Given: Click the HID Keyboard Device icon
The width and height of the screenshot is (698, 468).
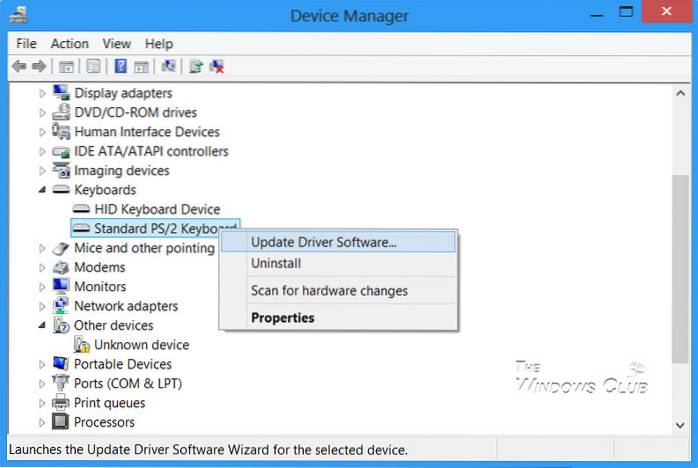Looking at the screenshot, I should (81, 209).
